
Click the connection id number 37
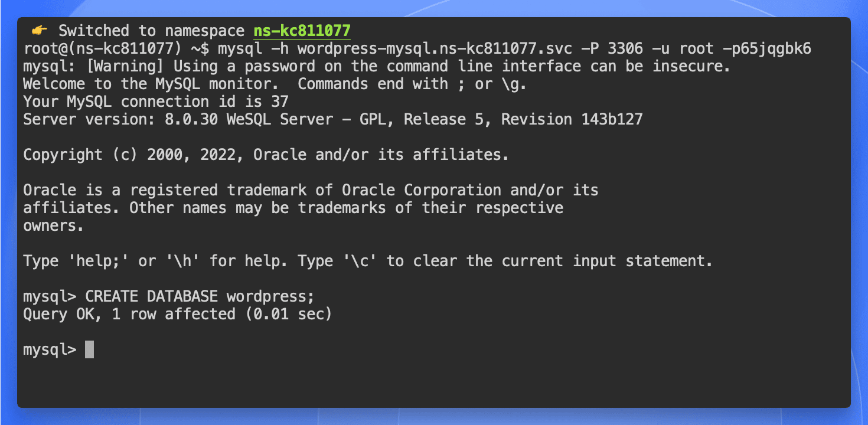click(x=279, y=102)
